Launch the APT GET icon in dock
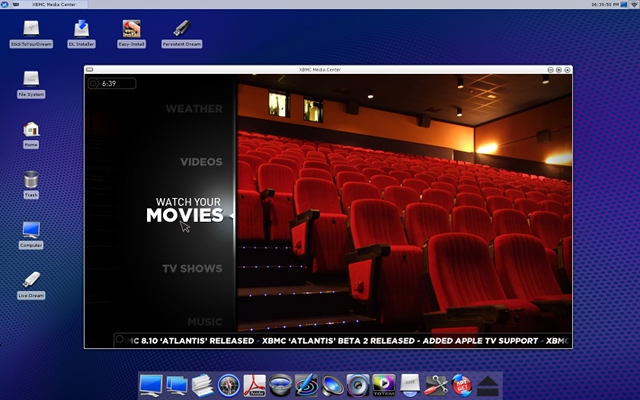Screen dimensions: 640x400 pos(462,385)
